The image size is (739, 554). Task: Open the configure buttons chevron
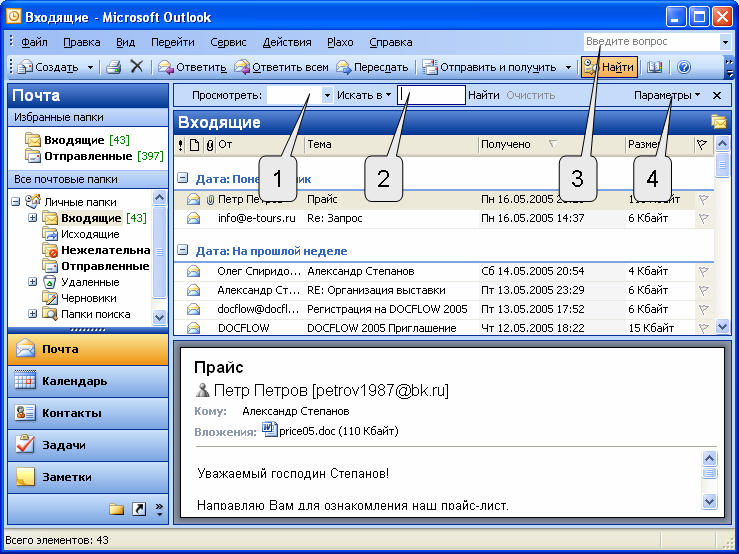click(x=159, y=509)
